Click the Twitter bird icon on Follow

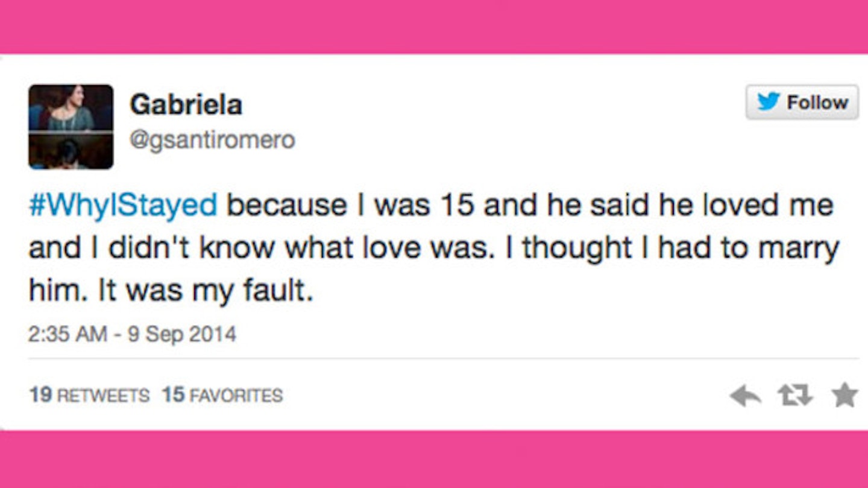(x=769, y=101)
